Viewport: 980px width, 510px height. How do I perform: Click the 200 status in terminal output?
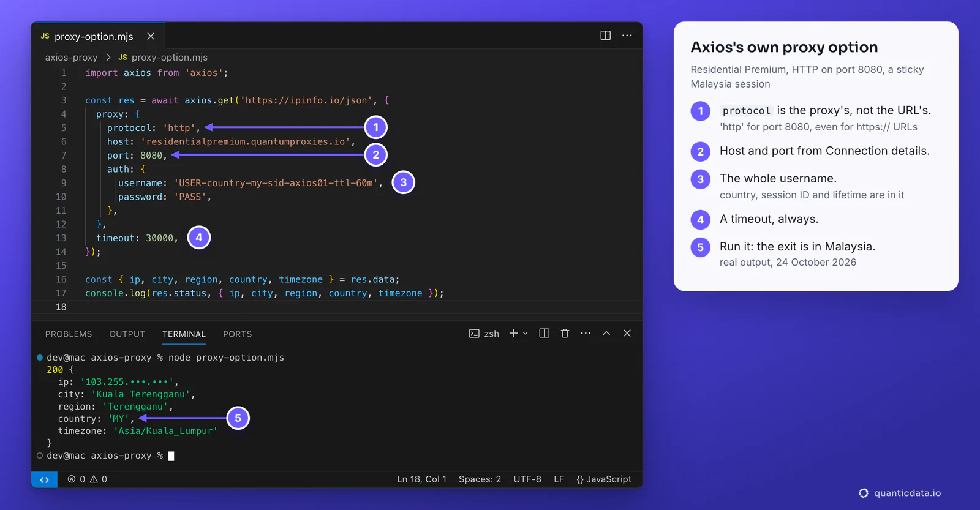click(55, 370)
